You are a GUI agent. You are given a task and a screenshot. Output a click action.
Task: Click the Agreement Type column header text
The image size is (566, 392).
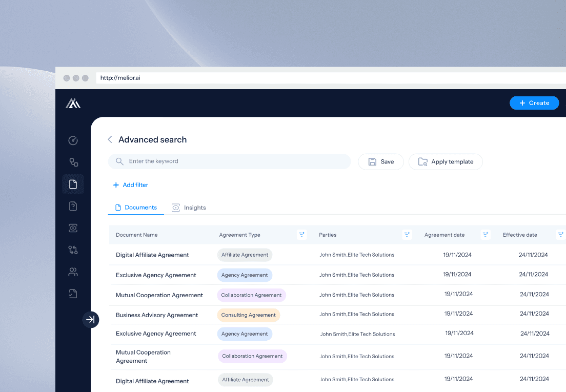(x=240, y=235)
